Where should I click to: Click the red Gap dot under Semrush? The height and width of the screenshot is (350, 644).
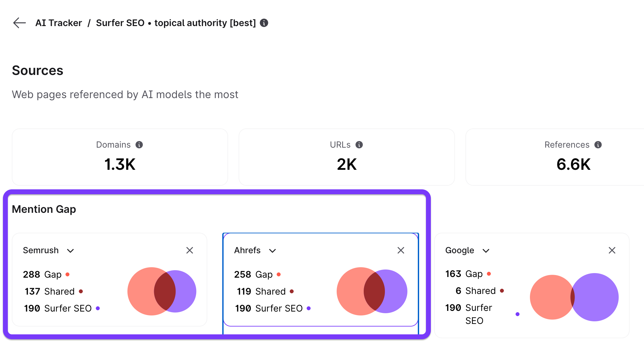pos(67,274)
